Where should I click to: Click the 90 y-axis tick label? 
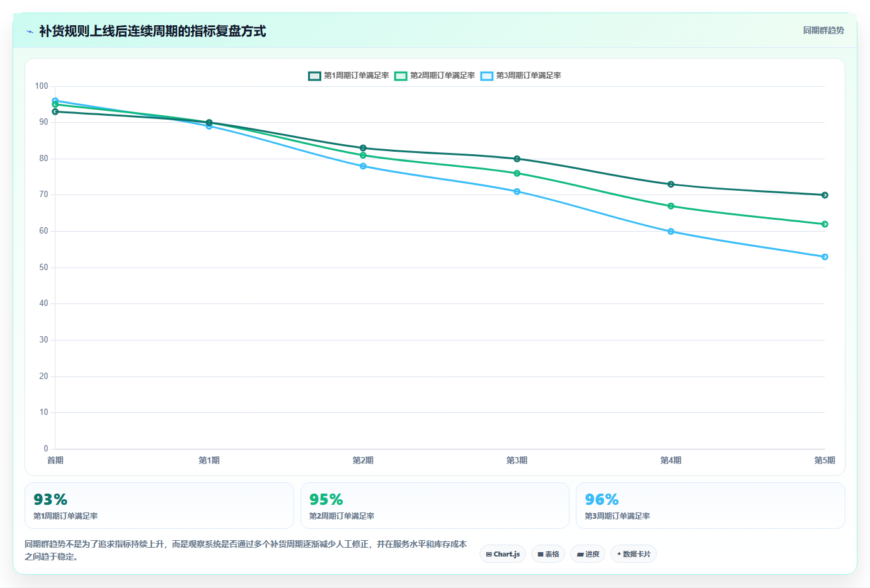point(43,122)
